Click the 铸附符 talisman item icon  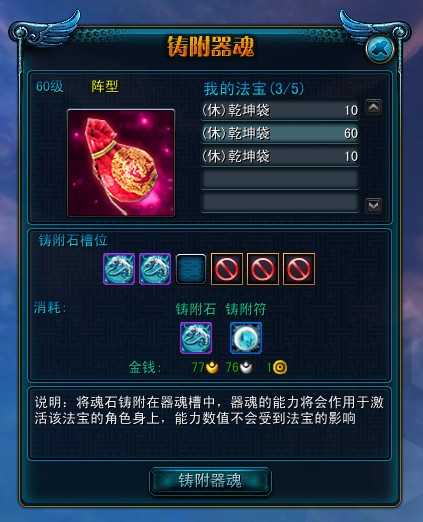coord(246,338)
